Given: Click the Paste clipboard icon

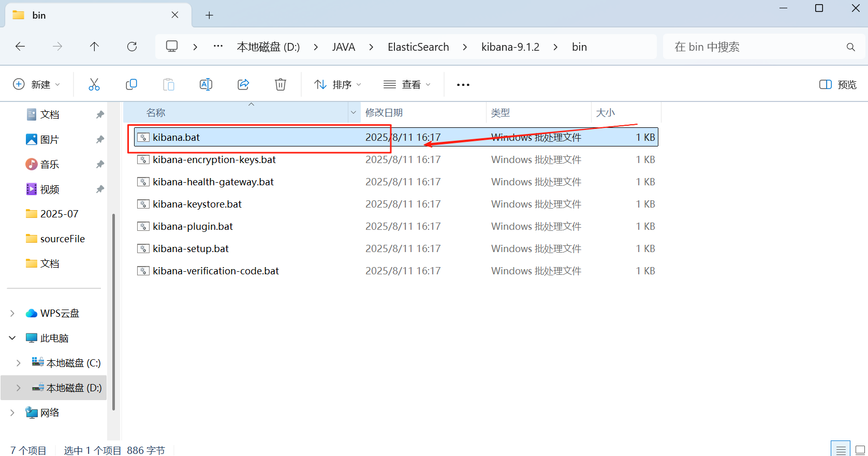Looking at the screenshot, I should click(169, 84).
